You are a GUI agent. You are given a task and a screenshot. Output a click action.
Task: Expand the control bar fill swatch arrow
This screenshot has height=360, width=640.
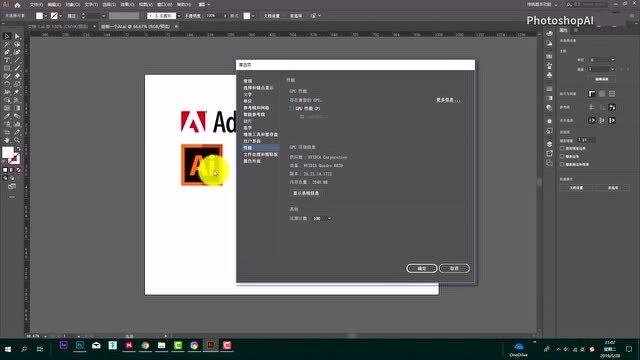click(45, 16)
